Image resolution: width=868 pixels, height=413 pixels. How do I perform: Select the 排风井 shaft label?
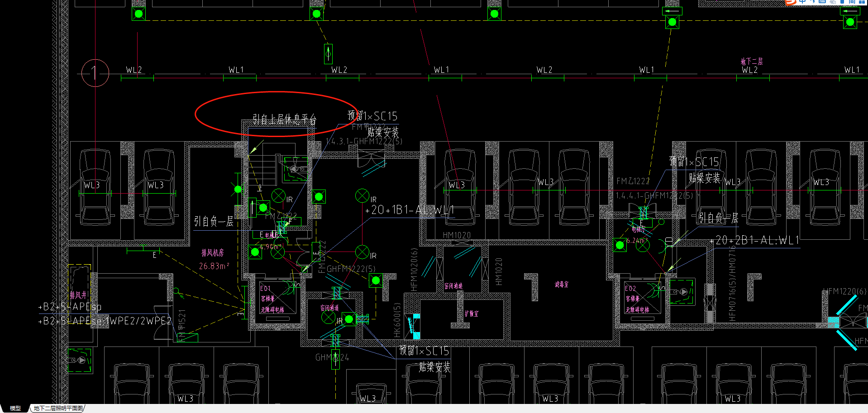[78, 295]
